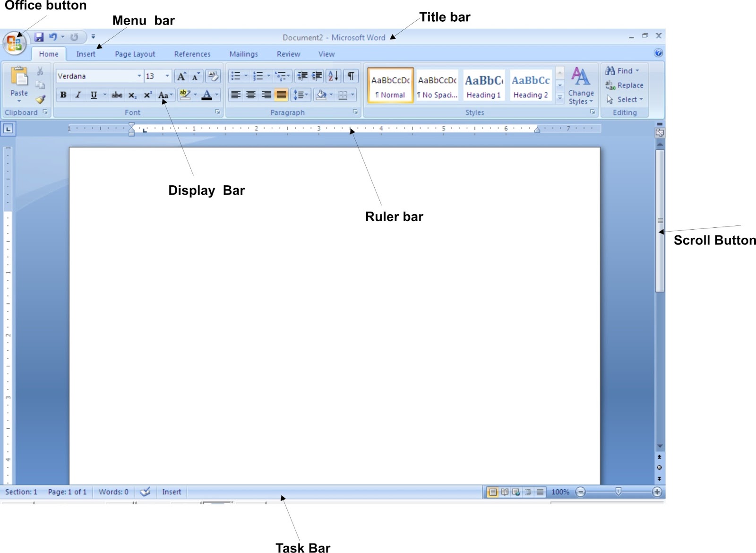The height and width of the screenshot is (553, 756).
Task: Switch to the Mailings tab
Action: 244,54
